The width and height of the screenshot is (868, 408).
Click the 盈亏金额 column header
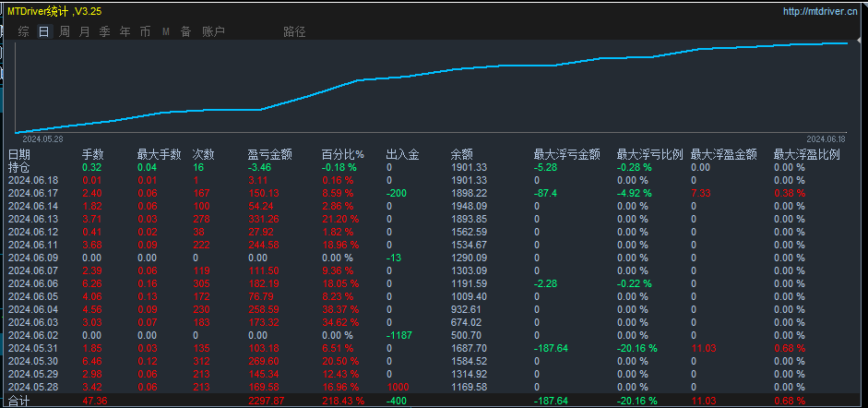pos(270,154)
